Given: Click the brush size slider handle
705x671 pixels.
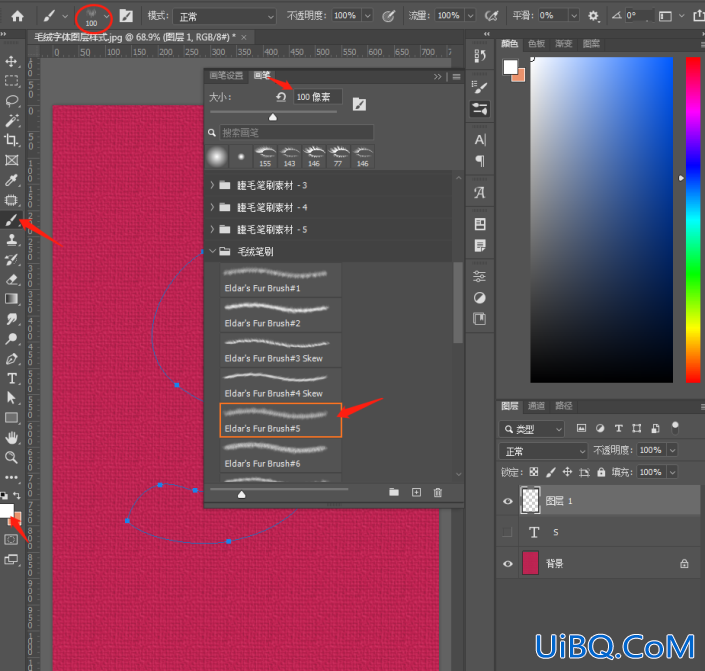Looking at the screenshot, I should 272,117.
